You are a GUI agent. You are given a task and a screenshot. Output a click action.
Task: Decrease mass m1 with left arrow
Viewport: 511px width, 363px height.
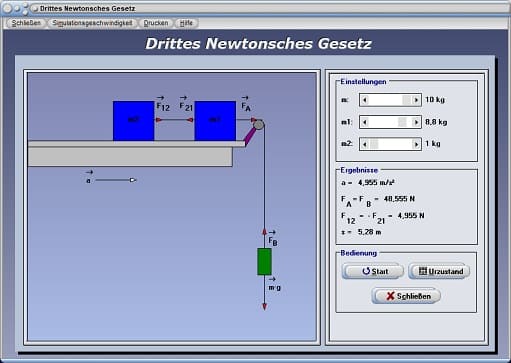(365, 122)
